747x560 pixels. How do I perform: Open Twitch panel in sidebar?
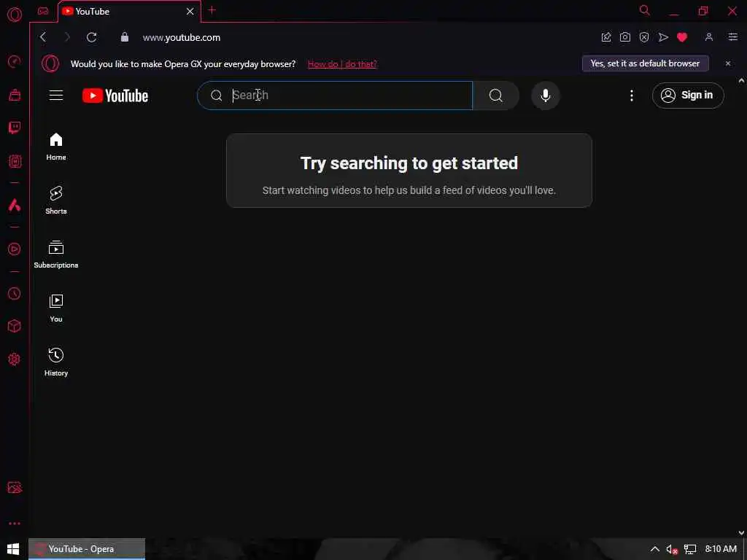tap(15, 128)
